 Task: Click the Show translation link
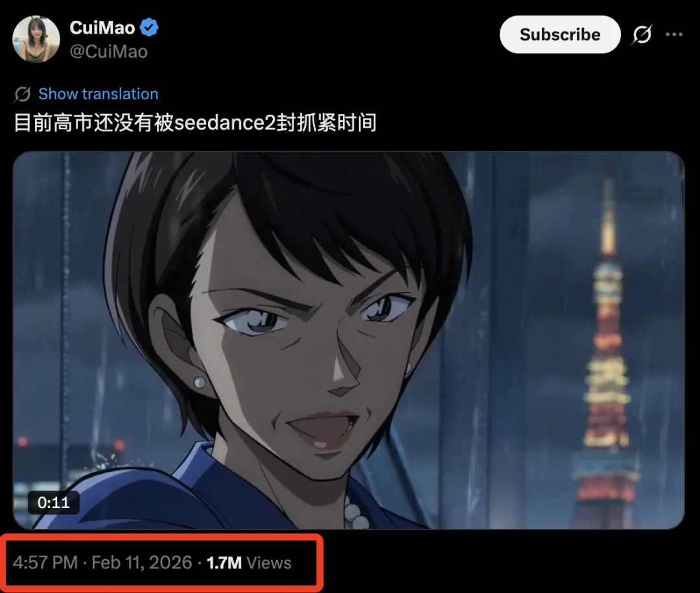point(99,94)
